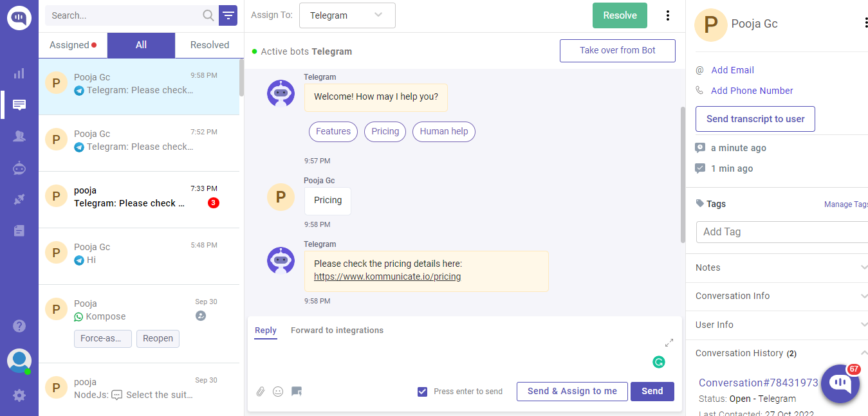
Task: Open Campaigns via the document icon
Action: coord(19,231)
